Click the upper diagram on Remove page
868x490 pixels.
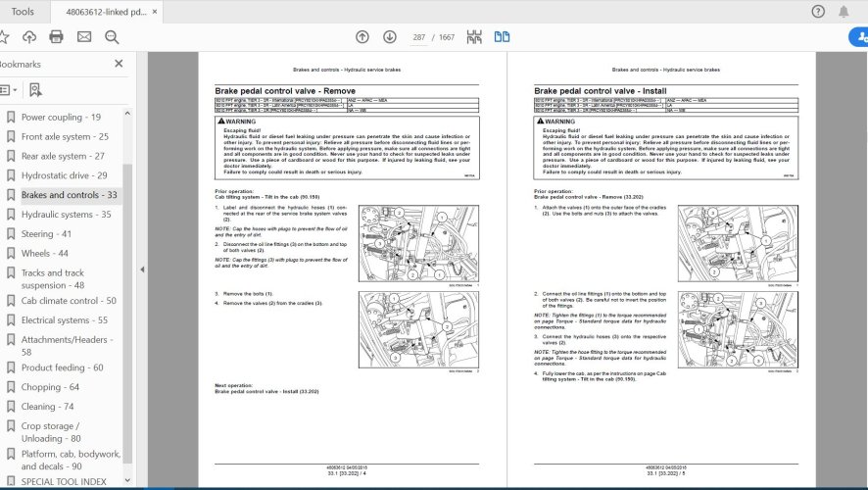[x=418, y=244]
